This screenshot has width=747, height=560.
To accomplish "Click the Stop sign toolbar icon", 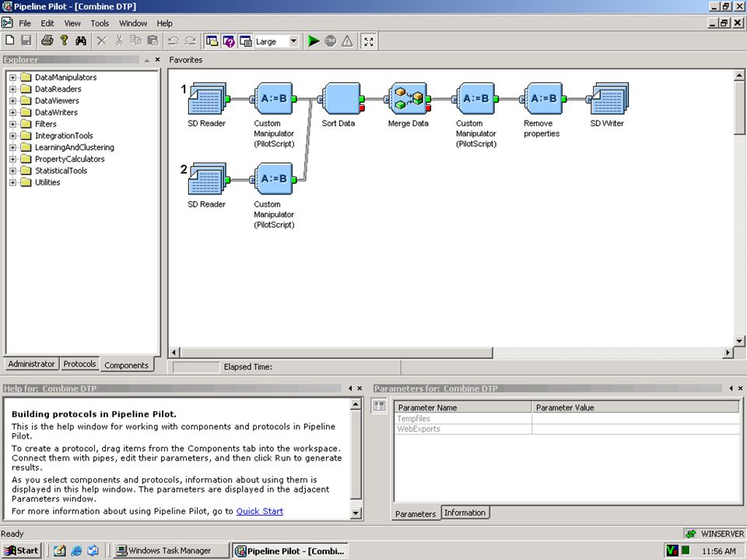I will point(330,41).
